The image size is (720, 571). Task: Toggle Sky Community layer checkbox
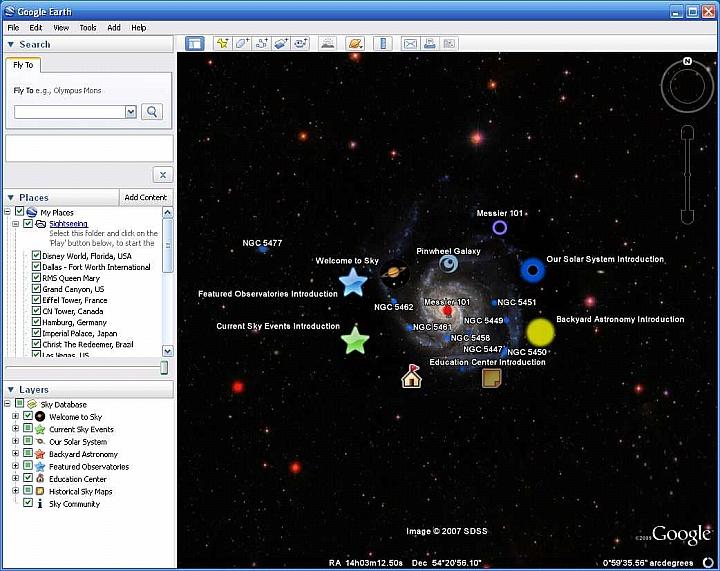coord(28,503)
